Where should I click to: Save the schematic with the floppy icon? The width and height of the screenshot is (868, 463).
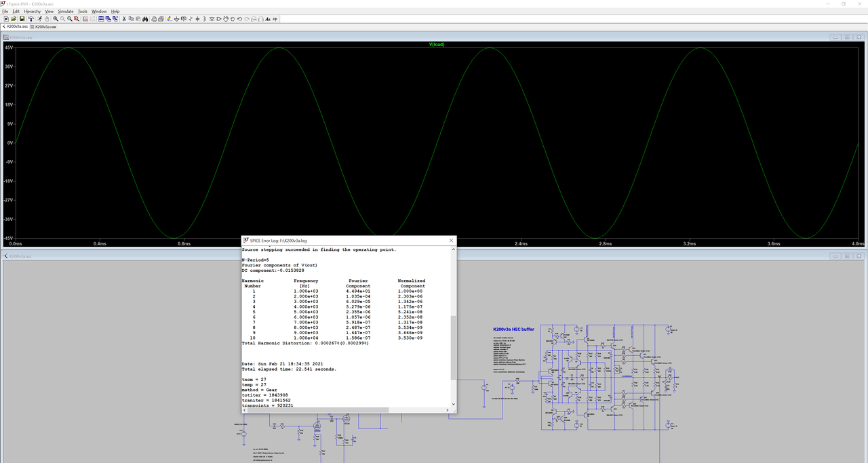click(22, 18)
